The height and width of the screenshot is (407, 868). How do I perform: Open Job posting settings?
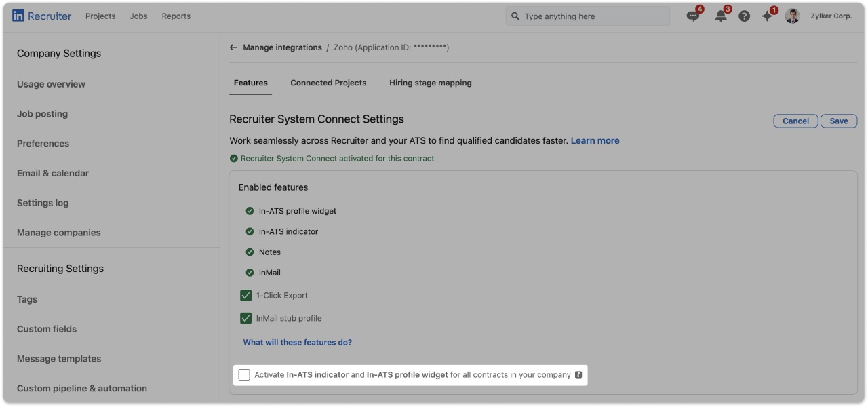pyautogui.click(x=42, y=114)
